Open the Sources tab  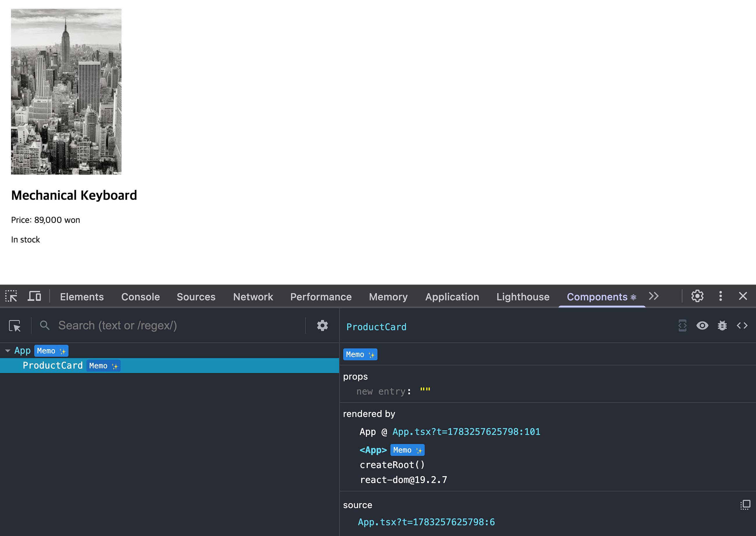pos(196,297)
